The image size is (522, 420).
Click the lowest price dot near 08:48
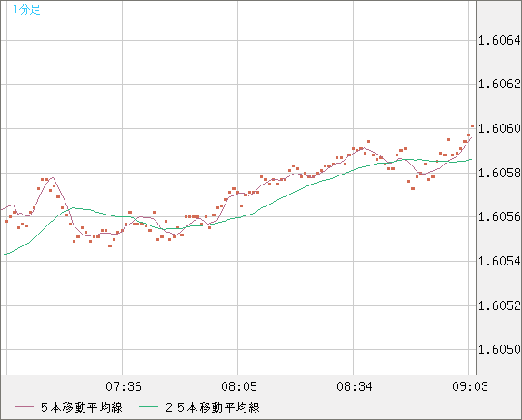point(413,189)
